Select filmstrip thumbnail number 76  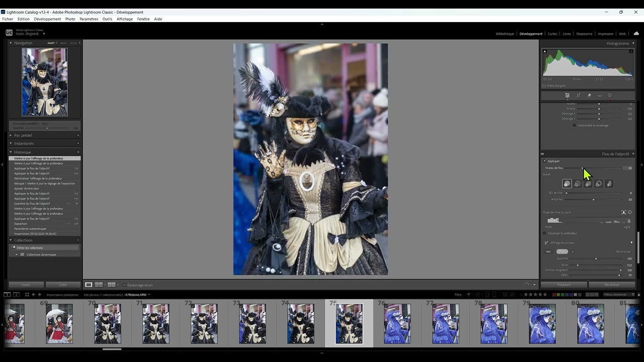click(x=397, y=323)
